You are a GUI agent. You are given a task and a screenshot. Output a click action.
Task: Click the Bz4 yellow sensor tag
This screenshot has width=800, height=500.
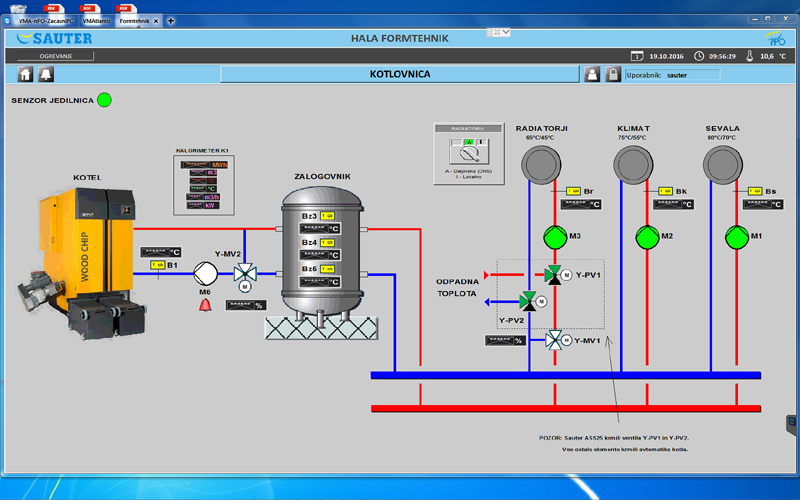[x=328, y=242]
